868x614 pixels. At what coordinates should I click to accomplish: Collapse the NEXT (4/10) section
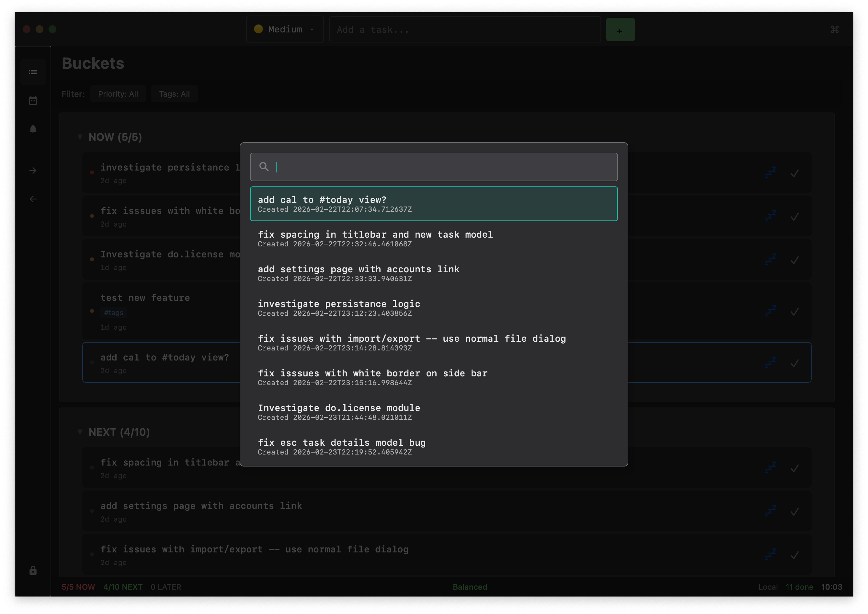tap(80, 432)
